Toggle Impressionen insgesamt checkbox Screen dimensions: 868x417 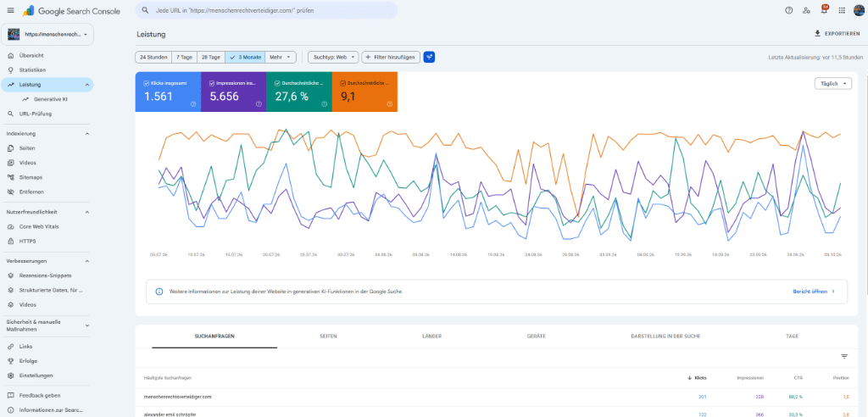pyautogui.click(x=211, y=83)
